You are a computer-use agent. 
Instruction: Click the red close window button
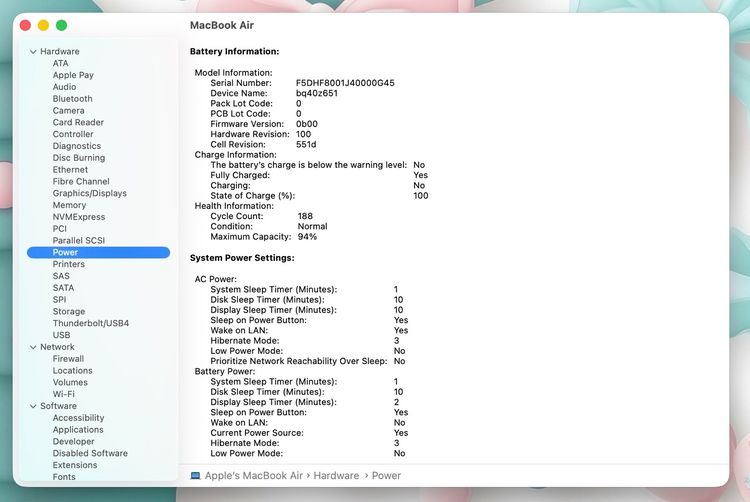[x=25, y=25]
